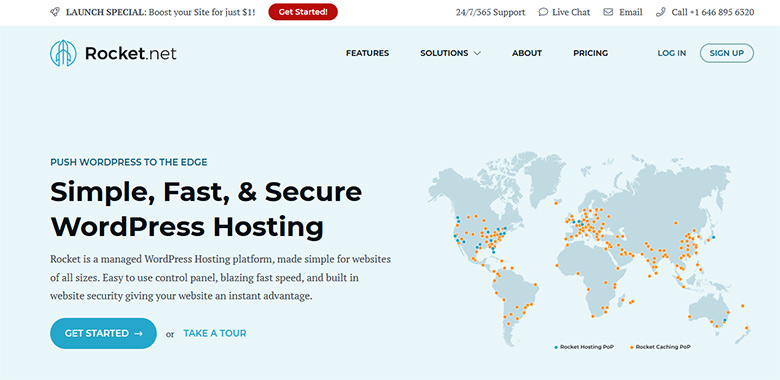Click the Live Chat speech bubble icon
Viewport: 780px width, 380px height.
click(x=543, y=12)
